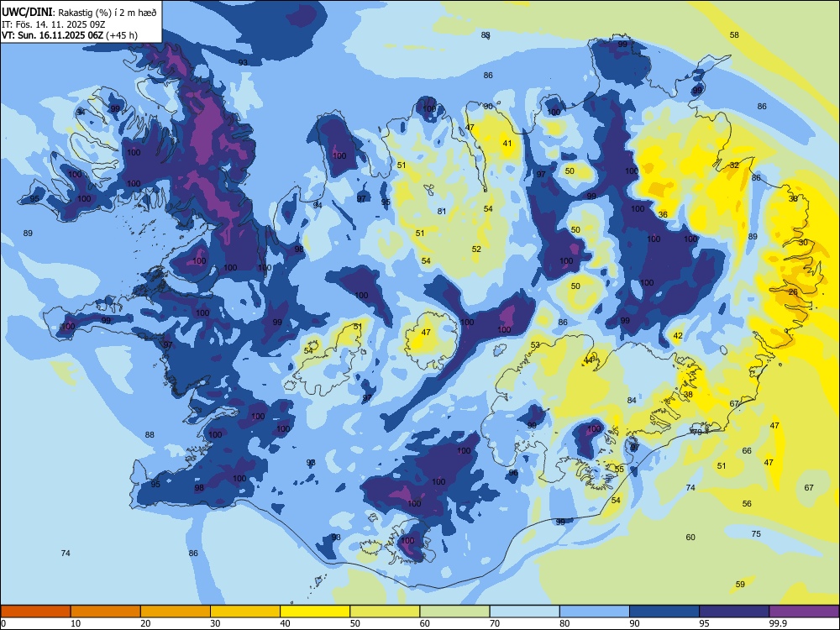This screenshot has width=840, height=630.
Task: Click the navy 95–99.9 legend swatch
Action: point(734,612)
